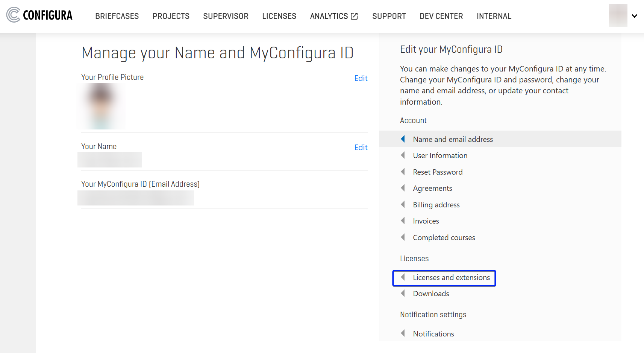Open the Dev Center page

click(x=441, y=16)
